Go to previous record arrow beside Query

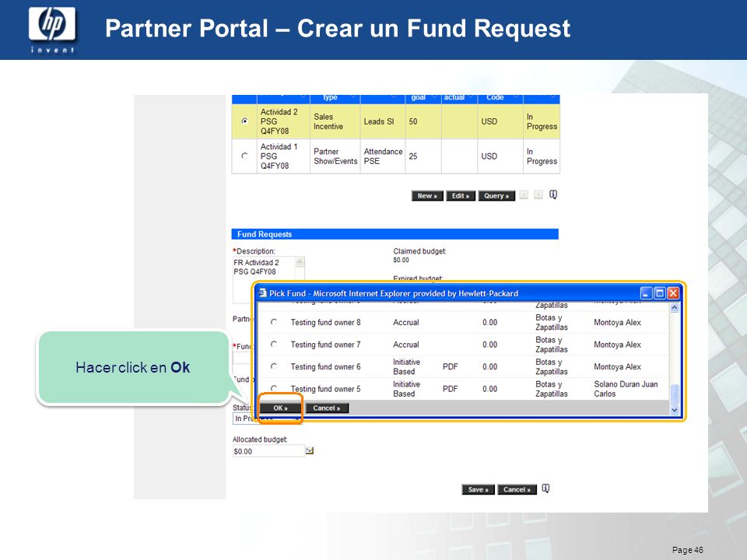tap(524, 194)
